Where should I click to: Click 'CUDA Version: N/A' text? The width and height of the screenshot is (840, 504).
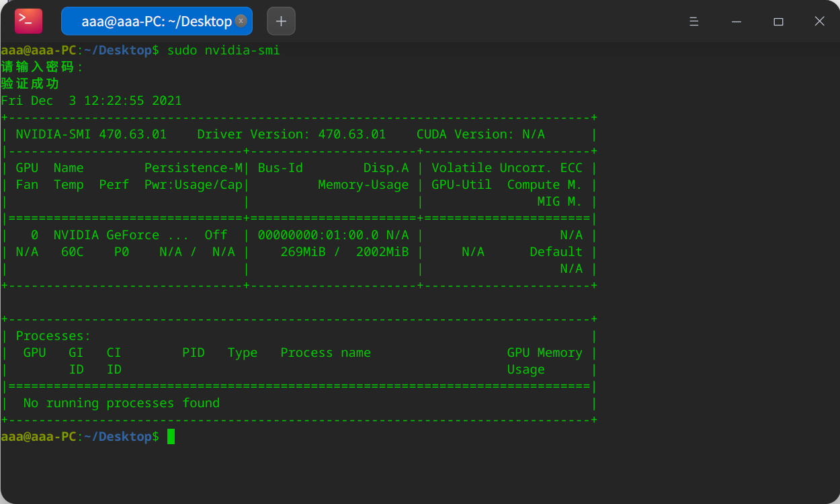pos(480,134)
